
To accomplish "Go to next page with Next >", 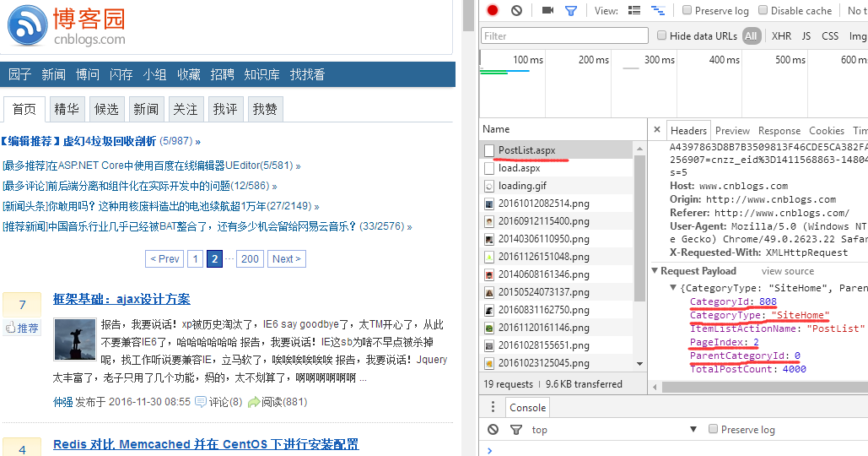I will [x=287, y=258].
